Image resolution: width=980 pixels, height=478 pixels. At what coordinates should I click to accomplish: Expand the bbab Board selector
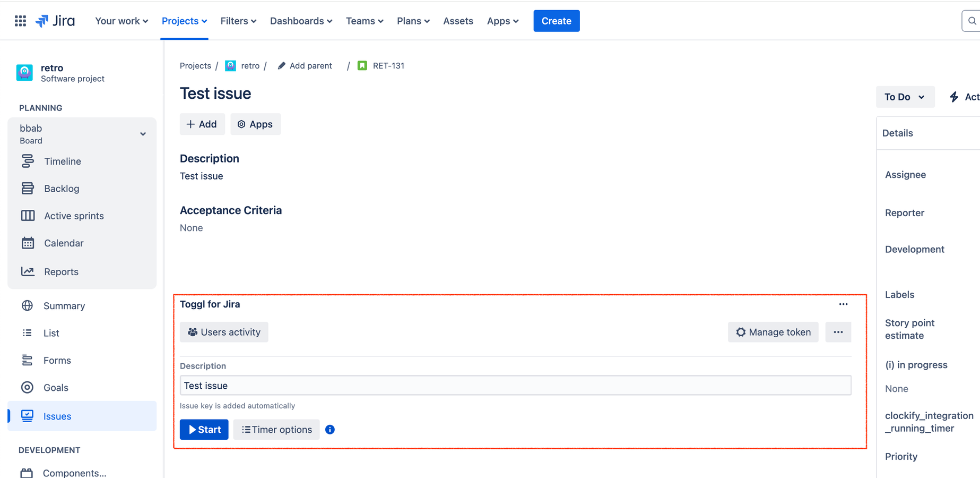(82, 134)
